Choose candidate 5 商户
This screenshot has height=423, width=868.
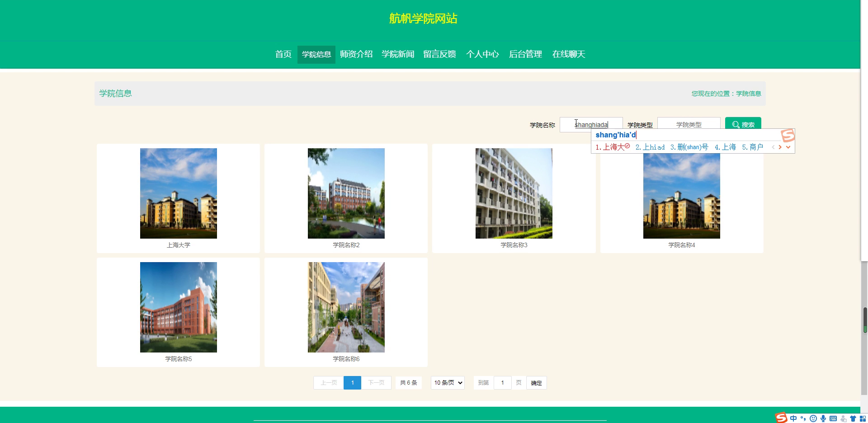(x=753, y=147)
